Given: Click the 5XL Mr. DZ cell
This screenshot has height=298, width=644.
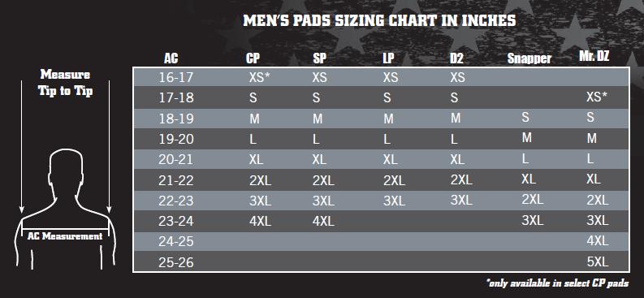Looking at the screenshot, I should (x=597, y=261).
